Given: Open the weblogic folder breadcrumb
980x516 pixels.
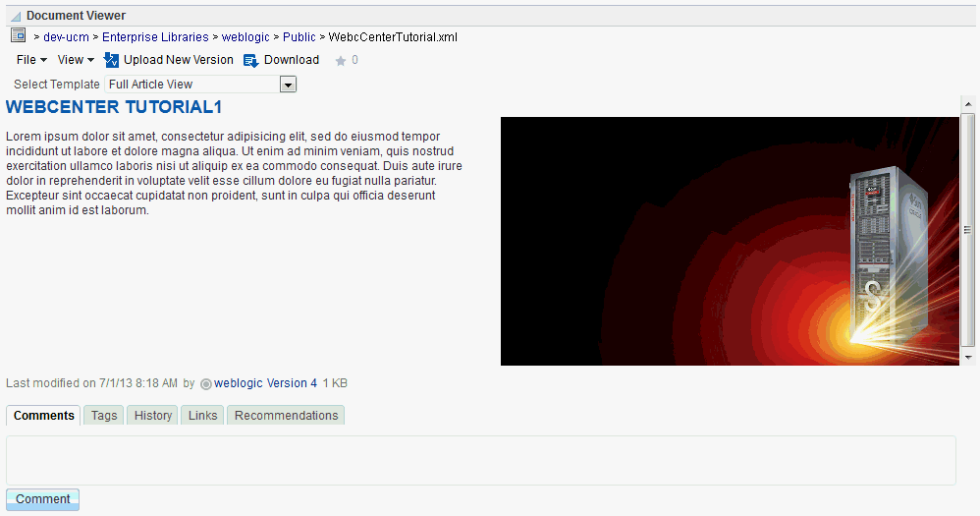Looking at the screenshot, I should click(245, 37).
